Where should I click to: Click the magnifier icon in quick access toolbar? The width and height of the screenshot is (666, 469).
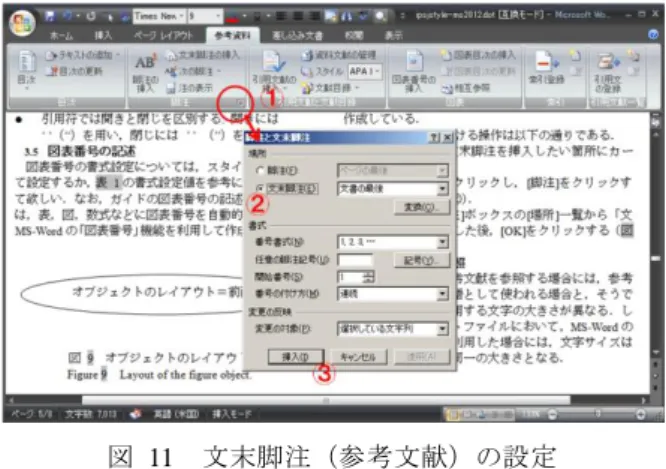pos(380,17)
